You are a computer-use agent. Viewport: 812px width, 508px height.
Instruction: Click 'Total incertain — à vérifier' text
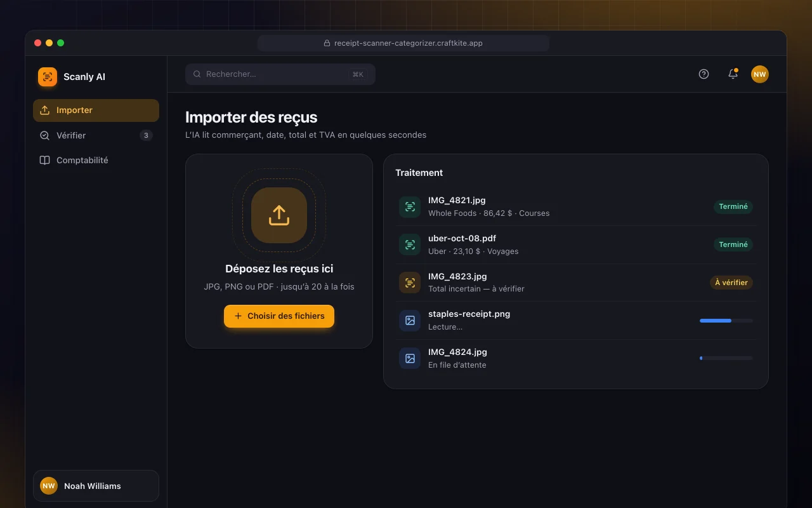pos(476,289)
